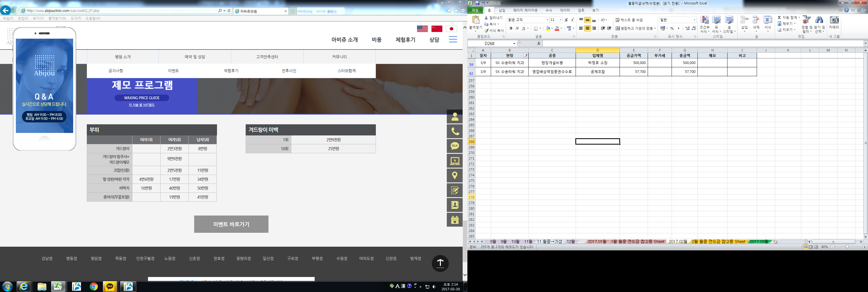Click the Format Painter (서식 복사) icon
This screenshot has width=868, height=292.
point(494,31)
